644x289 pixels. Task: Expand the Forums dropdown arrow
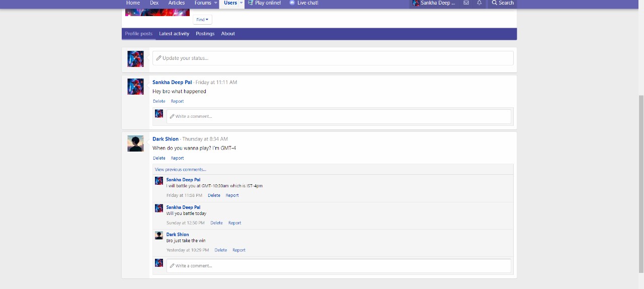(216, 3)
